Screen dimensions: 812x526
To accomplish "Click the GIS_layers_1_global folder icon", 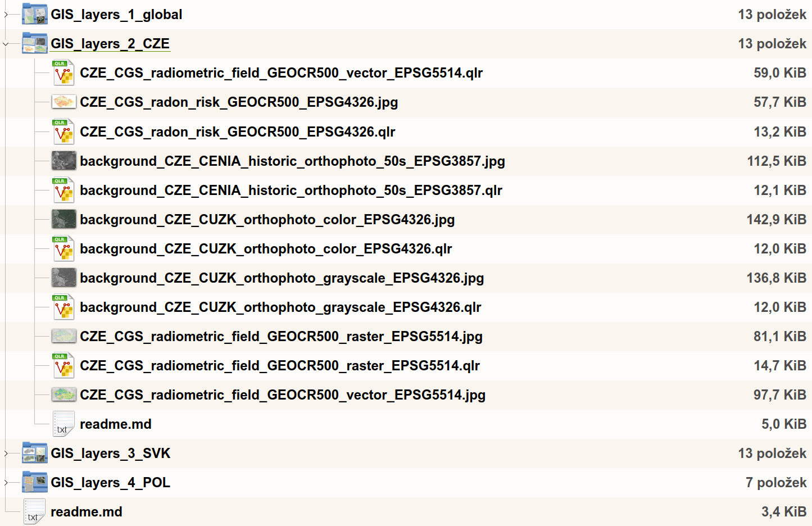I will pos(34,15).
